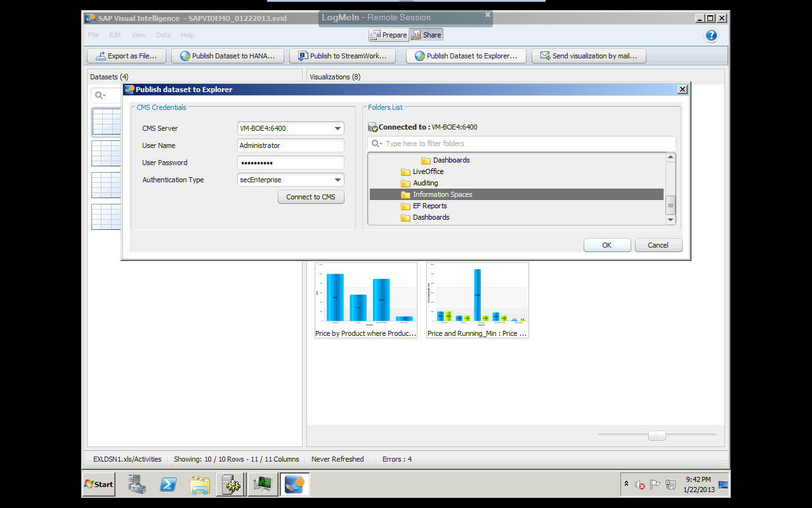Click Send visualization by mail button
812x508 pixels.
(589, 56)
